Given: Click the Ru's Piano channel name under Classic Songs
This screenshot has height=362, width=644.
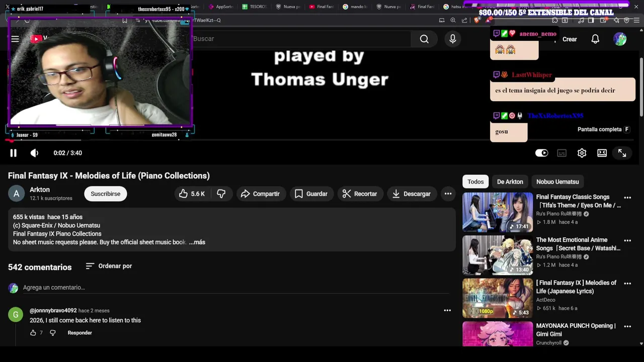Looking at the screenshot, I should click(558, 214).
